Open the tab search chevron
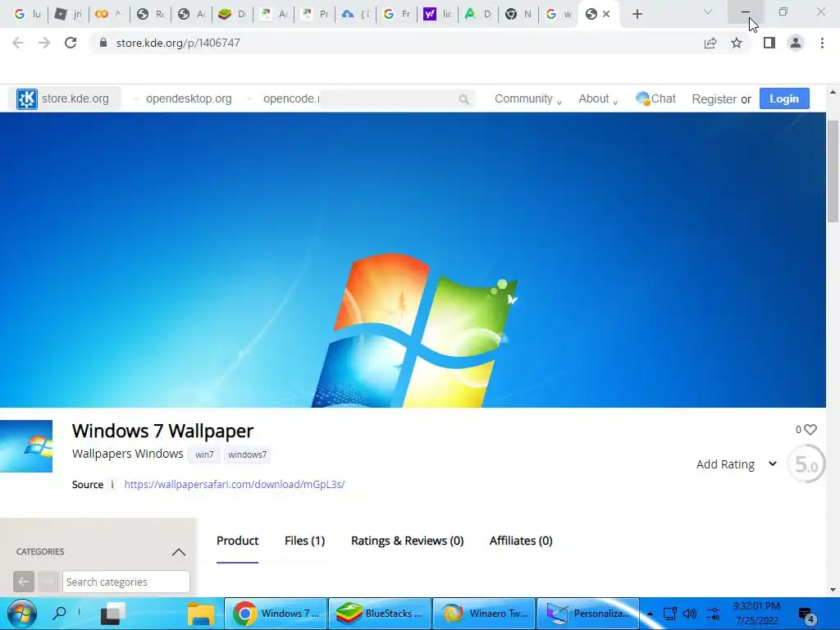840x630 pixels. 708,11
